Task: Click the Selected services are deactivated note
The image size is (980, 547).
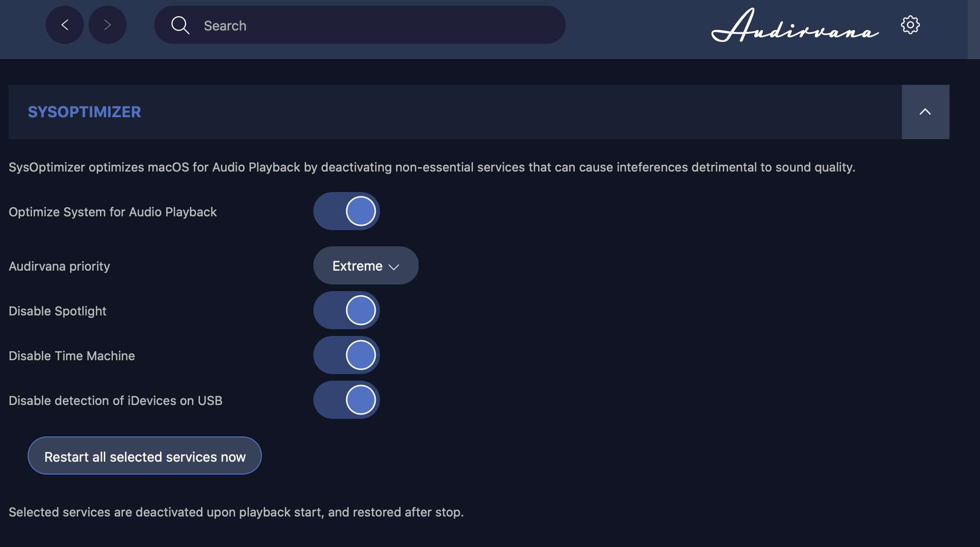Action: point(236,512)
